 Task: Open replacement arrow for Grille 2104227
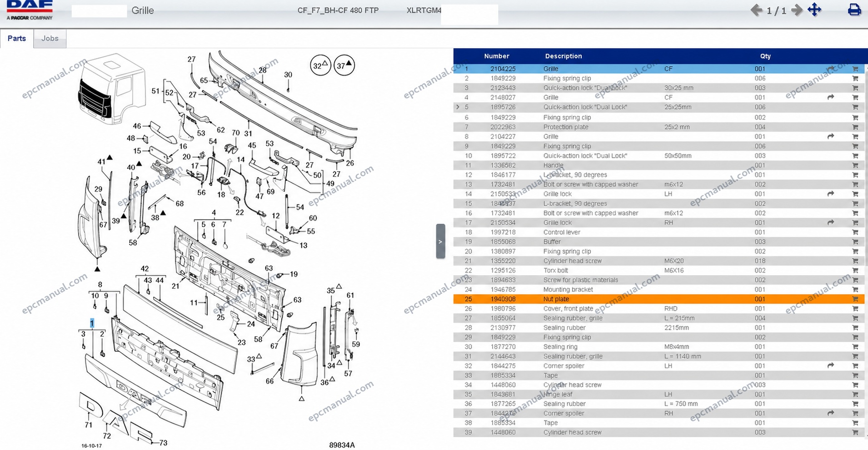click(831, 136)
